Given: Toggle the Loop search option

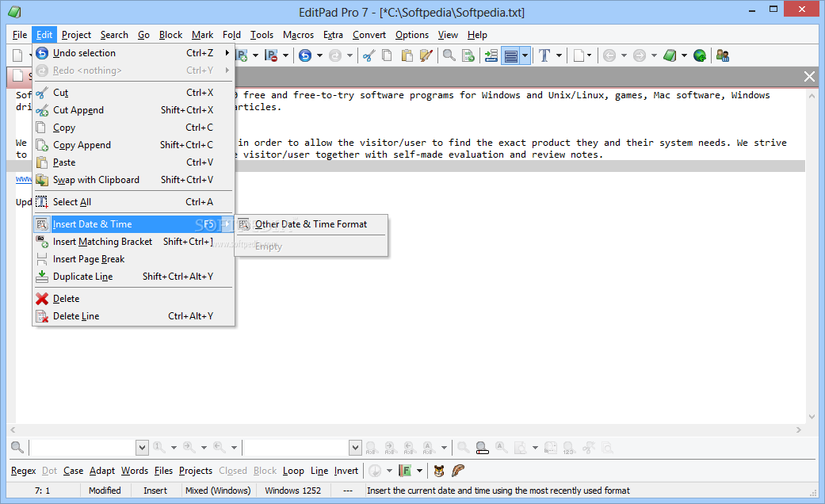Looking at the screenshot, I should [293, 471].
